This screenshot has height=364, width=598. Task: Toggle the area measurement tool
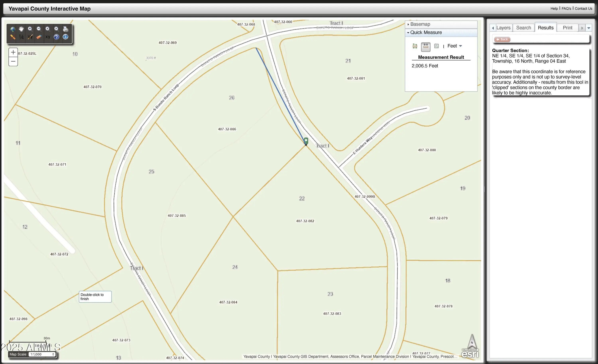[x=415, y=46]
